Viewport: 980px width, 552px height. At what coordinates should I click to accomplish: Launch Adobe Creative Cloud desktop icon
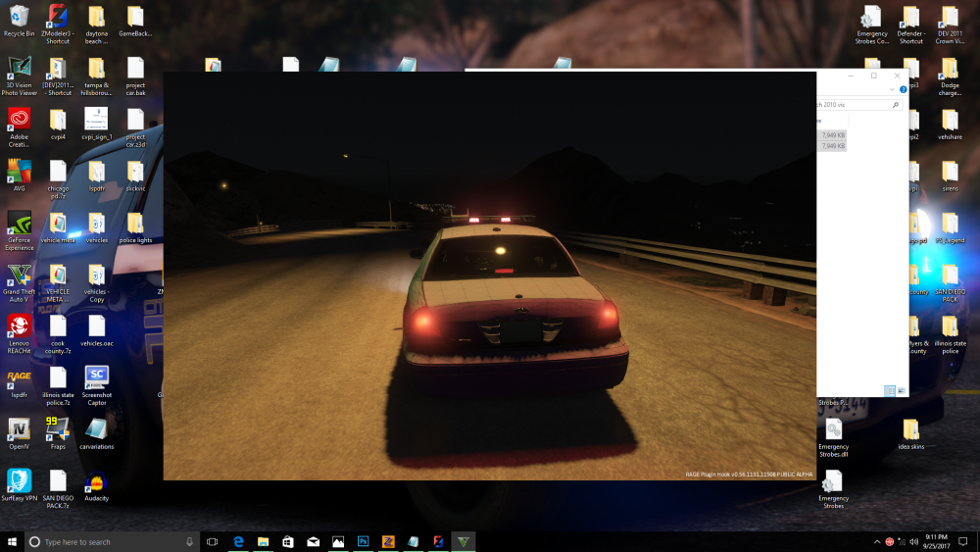point(20,127)
